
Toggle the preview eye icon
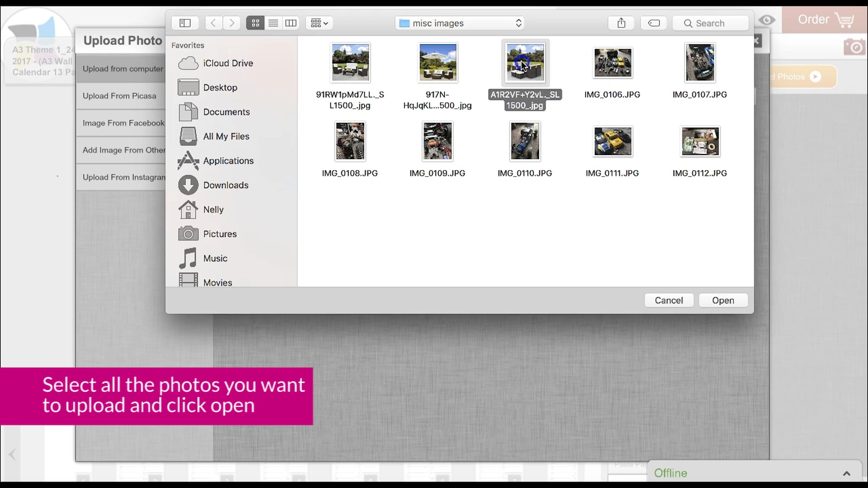click(766, 20)
